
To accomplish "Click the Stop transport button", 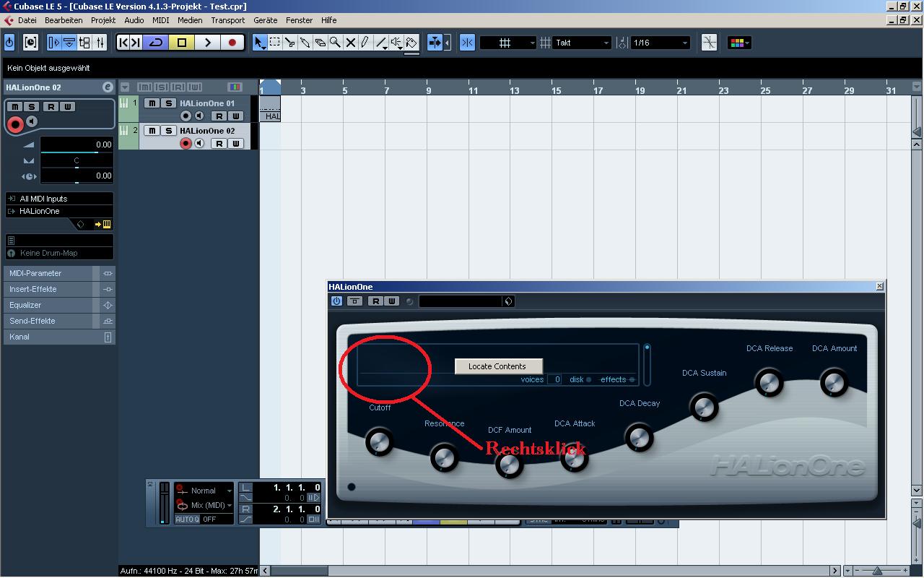I will pyautogui.click(x=182, y=43).
